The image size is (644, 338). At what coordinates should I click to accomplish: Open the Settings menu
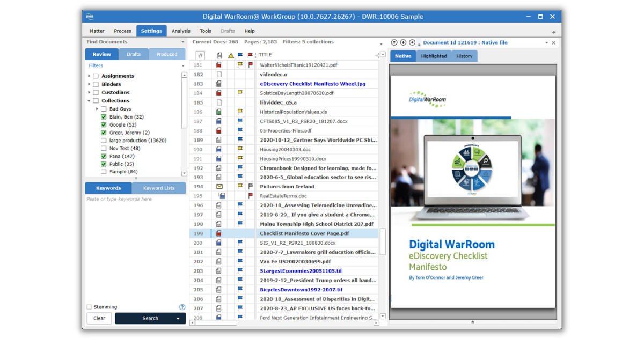151,31
